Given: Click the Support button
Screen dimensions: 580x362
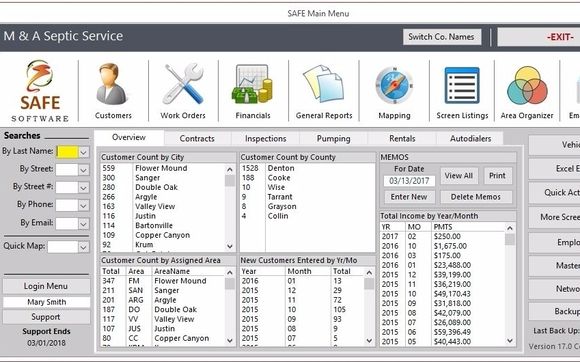Looking at the screenshot, I should [46, 317].
